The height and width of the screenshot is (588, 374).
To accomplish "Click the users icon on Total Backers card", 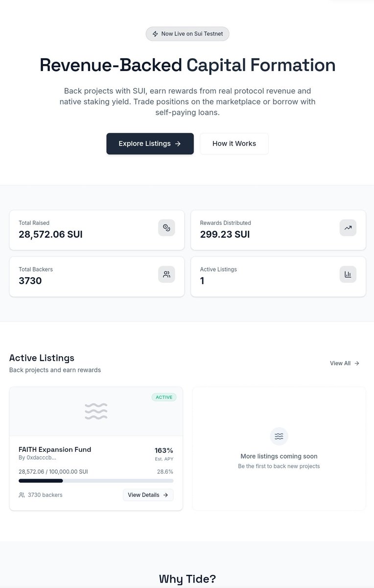I will coord(166,274).
